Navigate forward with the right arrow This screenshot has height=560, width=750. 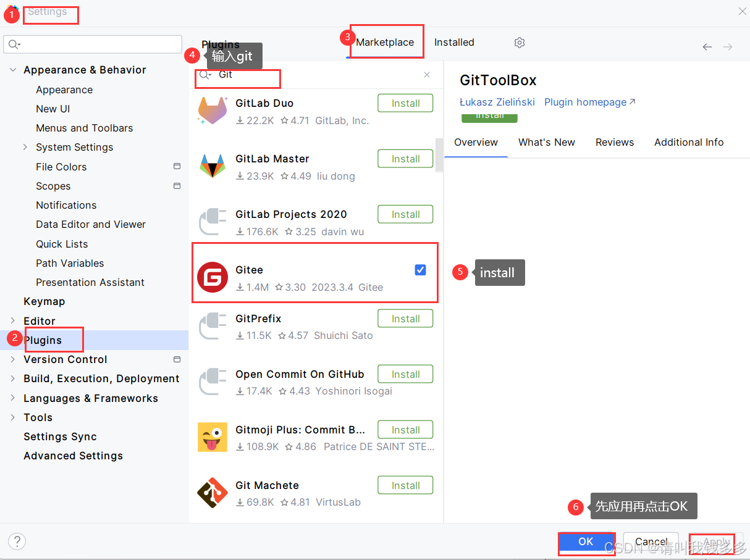[728, 47]
